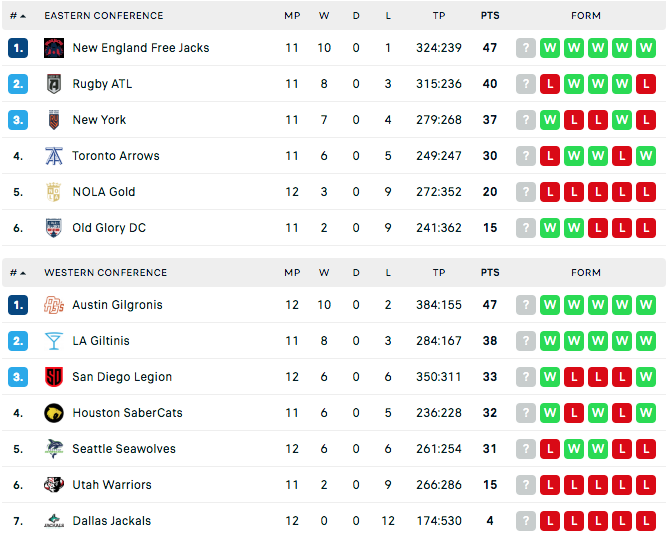Click the Toronto Arrows logo icon
The width and height of the screenshot is (666, 535).
[x=54, y=156]
